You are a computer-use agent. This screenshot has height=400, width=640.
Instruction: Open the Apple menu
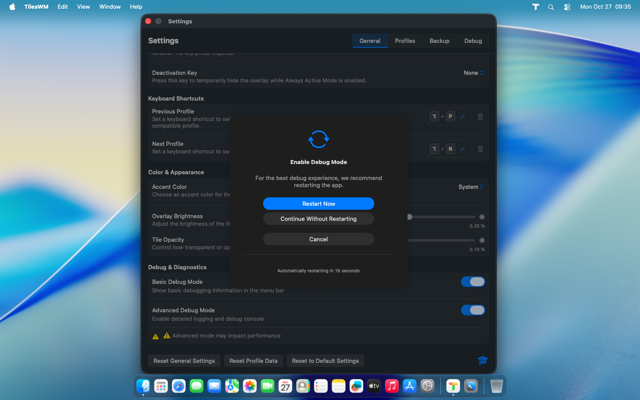coord(12,7)
